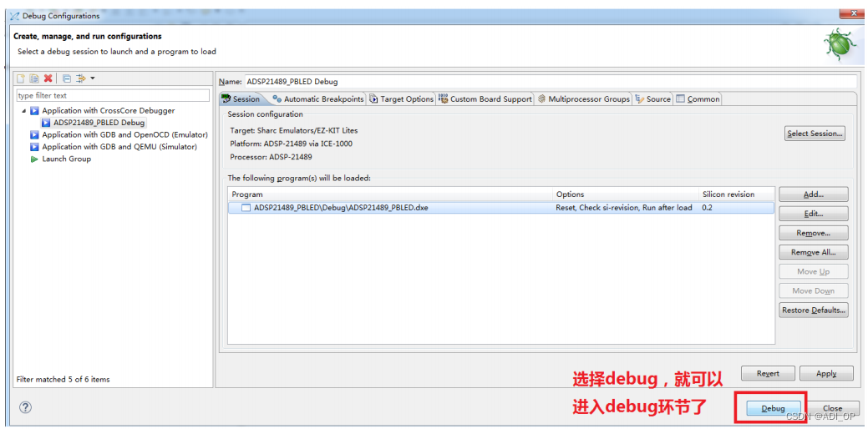
Task: Click the Collapse All toolbar icon
Action: (67, 78)
